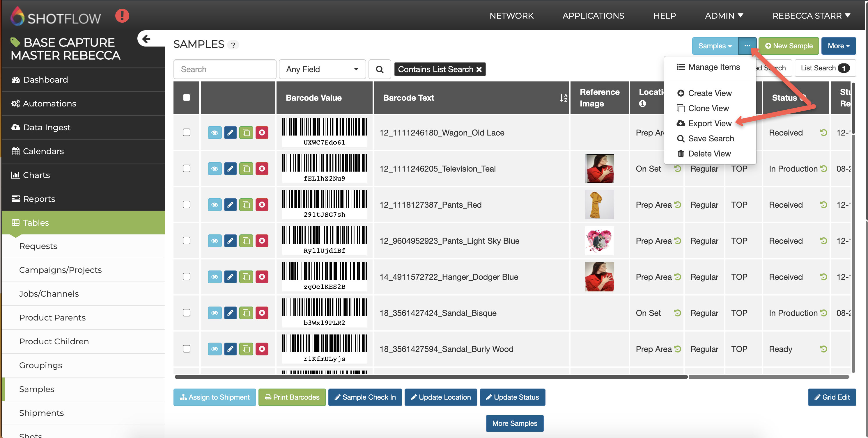Select Manage Items menu entry
The height and width of the screenshot is (438, 868).
(713, 67)
